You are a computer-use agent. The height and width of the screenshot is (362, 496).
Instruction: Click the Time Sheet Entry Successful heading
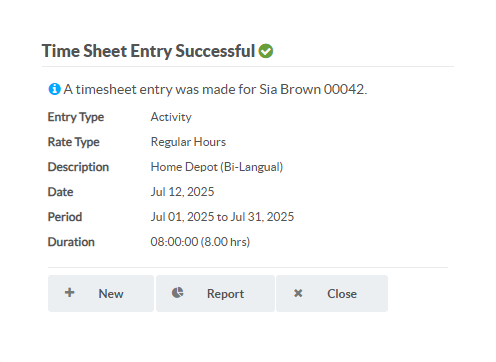click(x=148, y=51)
